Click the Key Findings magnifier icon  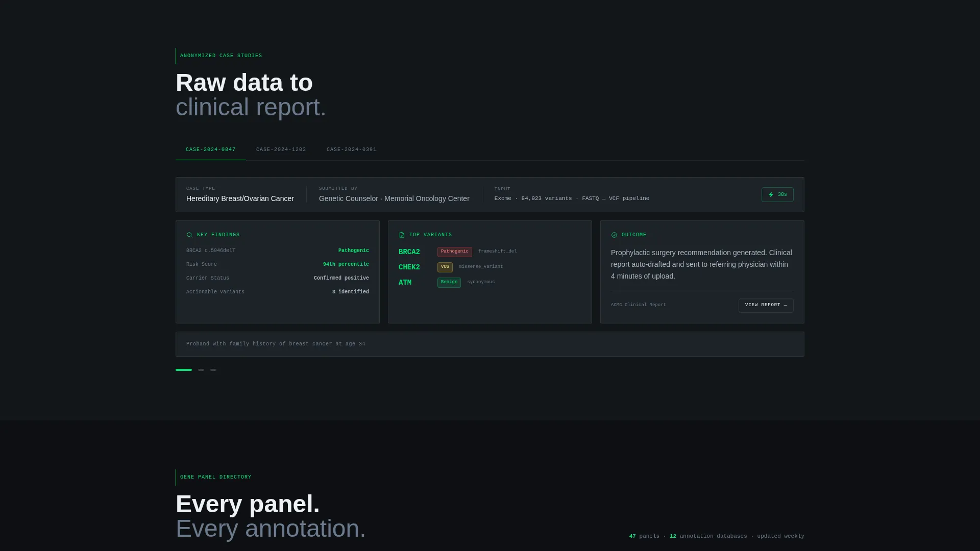(x=189, y=235)
